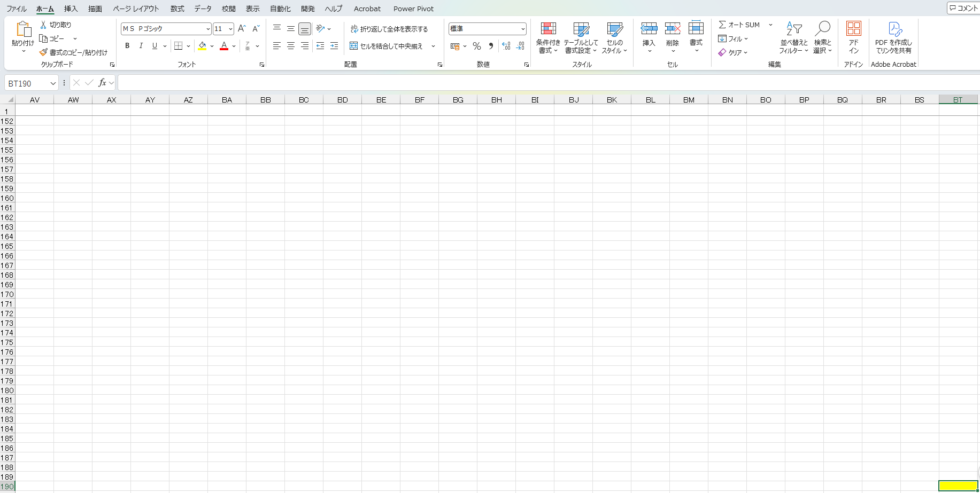Apply the yellow fill color bucket
The image size is (980, 493).
(202, 46)
